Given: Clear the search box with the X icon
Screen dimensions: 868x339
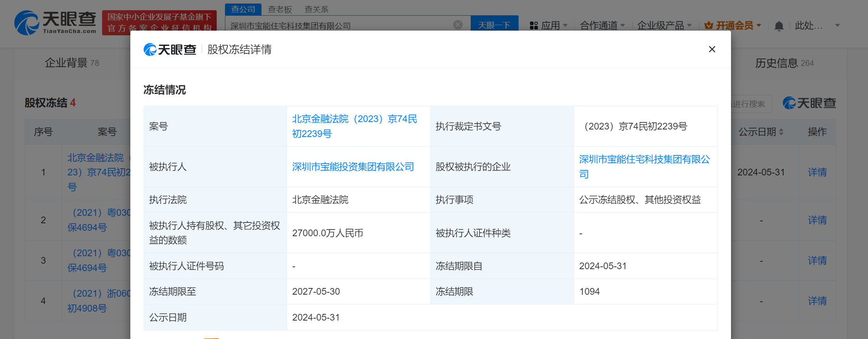Looking at the screenshot, I should coord(458,25).
